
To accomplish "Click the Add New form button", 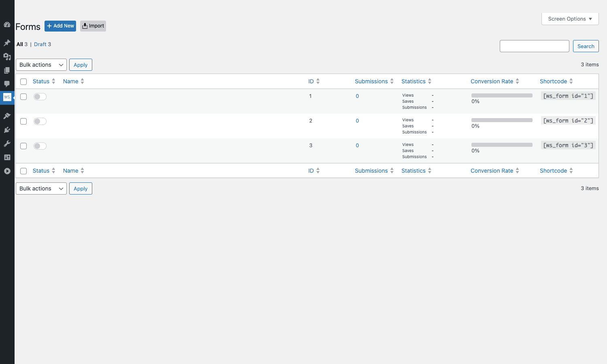I will pos(60,26).
